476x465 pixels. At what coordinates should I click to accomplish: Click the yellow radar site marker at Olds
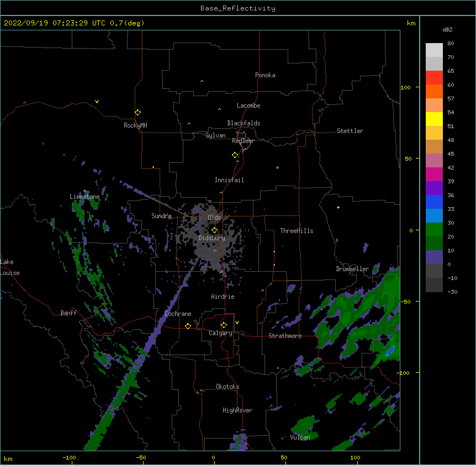pyautogui.click(x=214, y=230)
